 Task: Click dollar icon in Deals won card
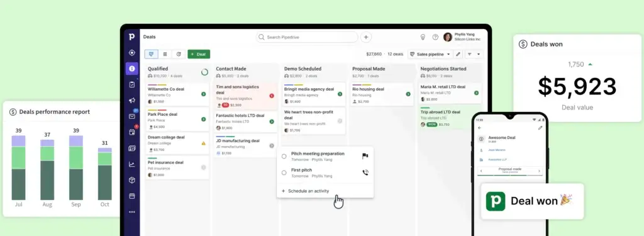(523, 44)
